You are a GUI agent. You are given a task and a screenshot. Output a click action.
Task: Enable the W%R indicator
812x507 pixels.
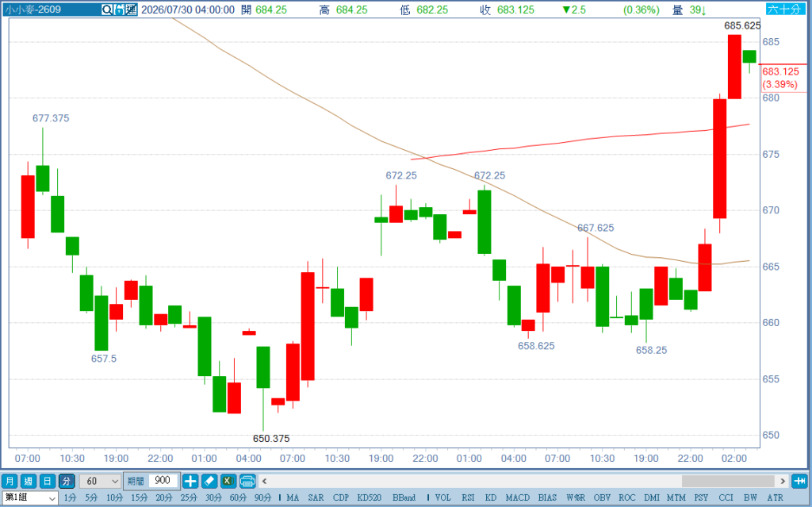(576, 497)
